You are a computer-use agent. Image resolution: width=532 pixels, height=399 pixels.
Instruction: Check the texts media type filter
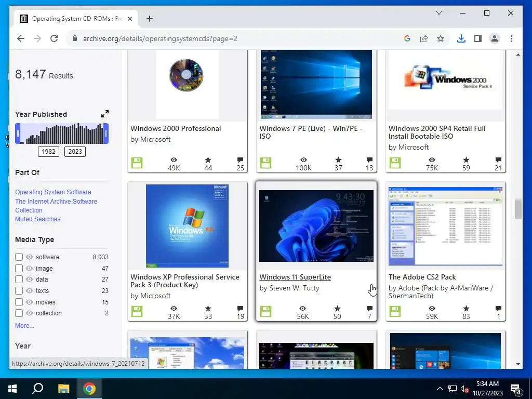coord(19,291)
